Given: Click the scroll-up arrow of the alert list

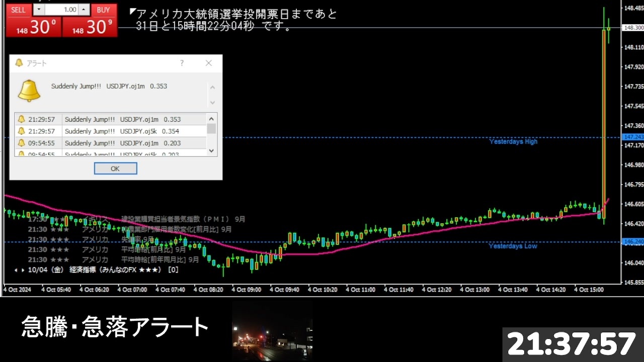Looking at the screenshot, I should coord(212,119).
